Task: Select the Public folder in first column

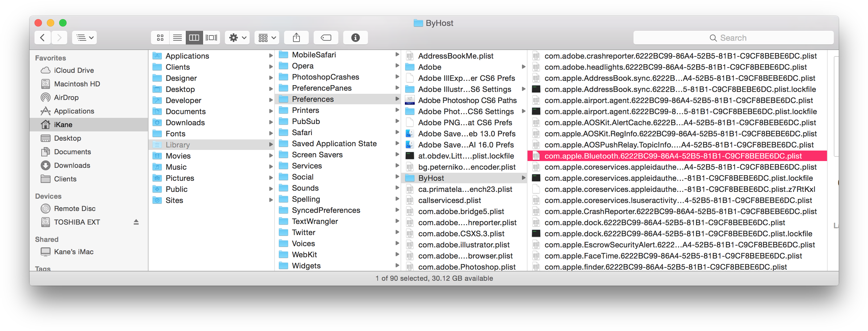Action: pos(212,189)
